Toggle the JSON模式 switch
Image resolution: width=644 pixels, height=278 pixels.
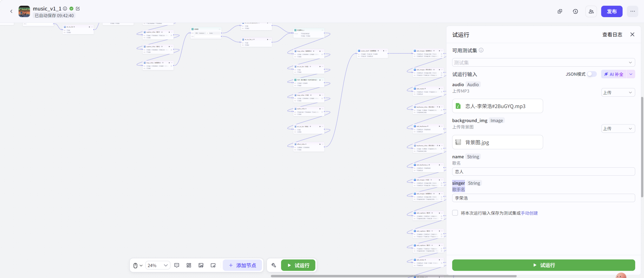pos(592,74)
